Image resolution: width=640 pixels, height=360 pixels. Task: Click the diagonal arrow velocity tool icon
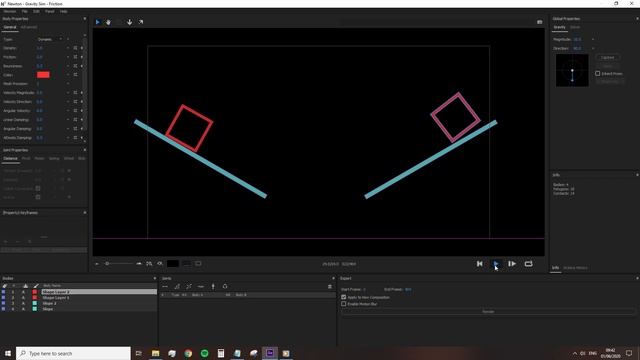[141, 22]
